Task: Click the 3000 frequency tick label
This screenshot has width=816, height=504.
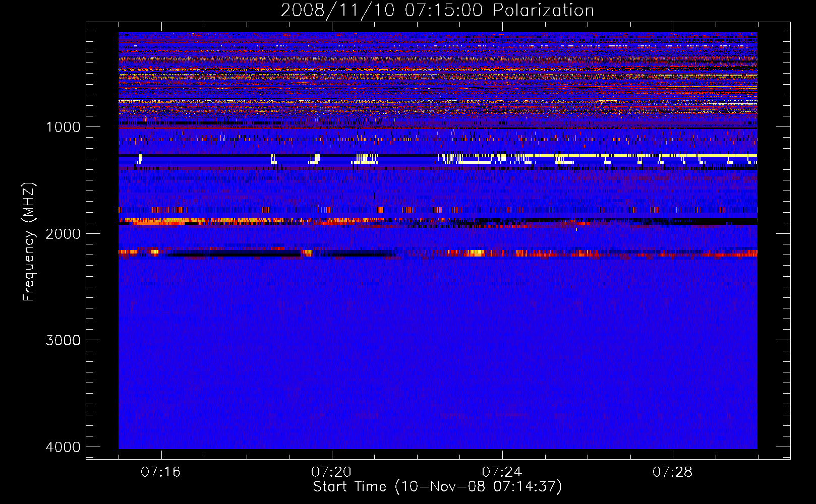Action: [63, 340]
